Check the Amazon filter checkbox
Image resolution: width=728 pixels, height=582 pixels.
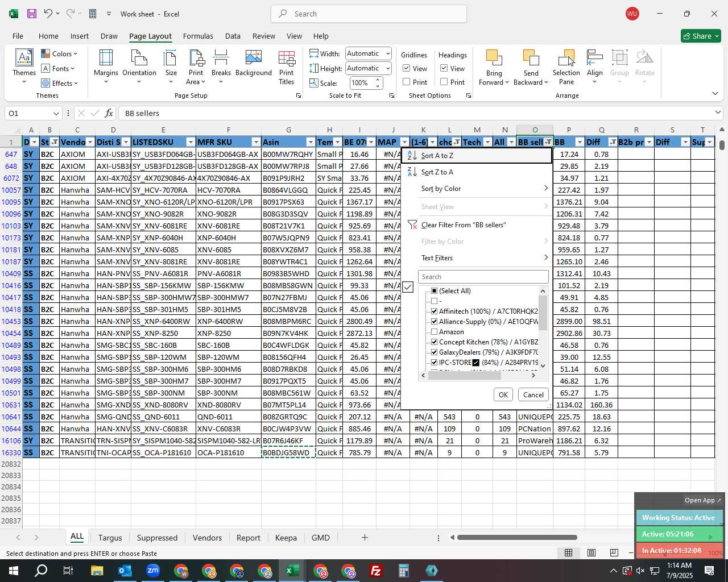point(435,332)
